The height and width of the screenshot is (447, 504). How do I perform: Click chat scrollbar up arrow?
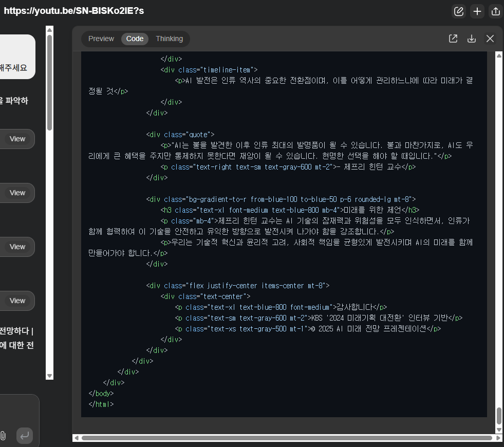(49, 30)
